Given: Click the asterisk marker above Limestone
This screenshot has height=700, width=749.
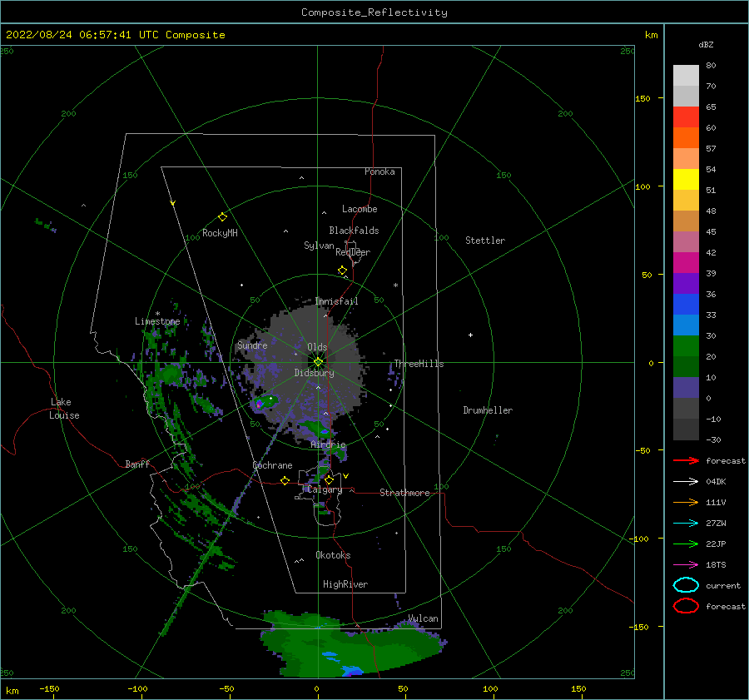Looking at the screenshot, I should (x=157, y=314).
